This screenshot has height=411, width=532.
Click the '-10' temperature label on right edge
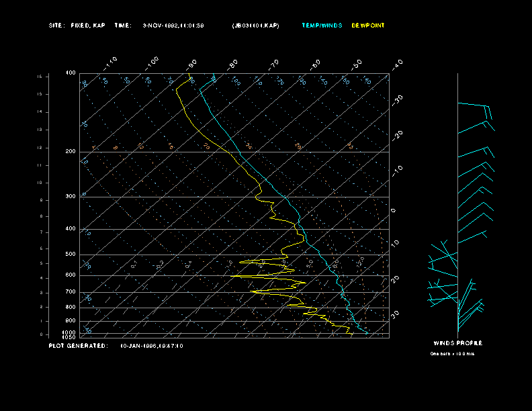397,171
